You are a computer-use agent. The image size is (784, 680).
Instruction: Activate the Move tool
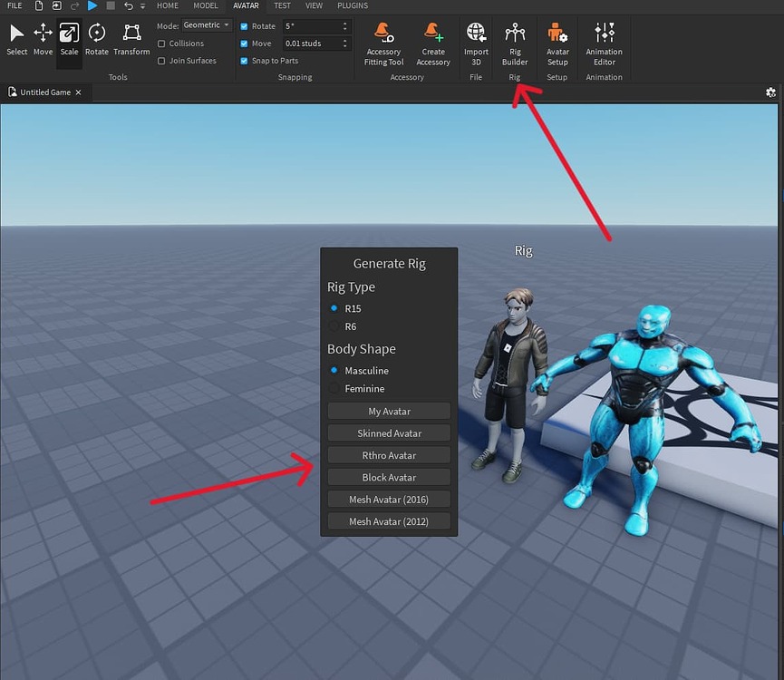coord(43,40)
